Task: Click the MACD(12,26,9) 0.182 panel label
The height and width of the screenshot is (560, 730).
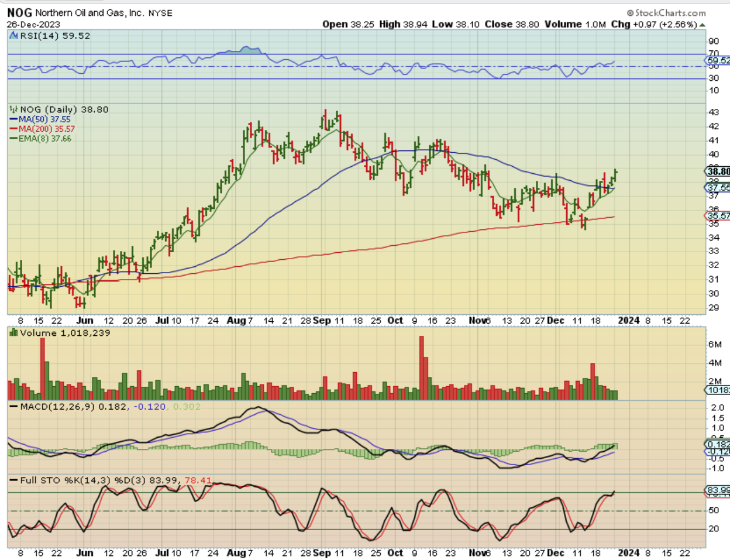Action: point(73,406)
